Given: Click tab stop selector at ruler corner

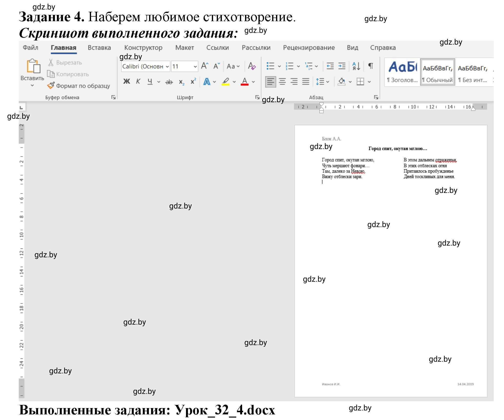Looking at the screenshot, I should (x=21, y=107).
